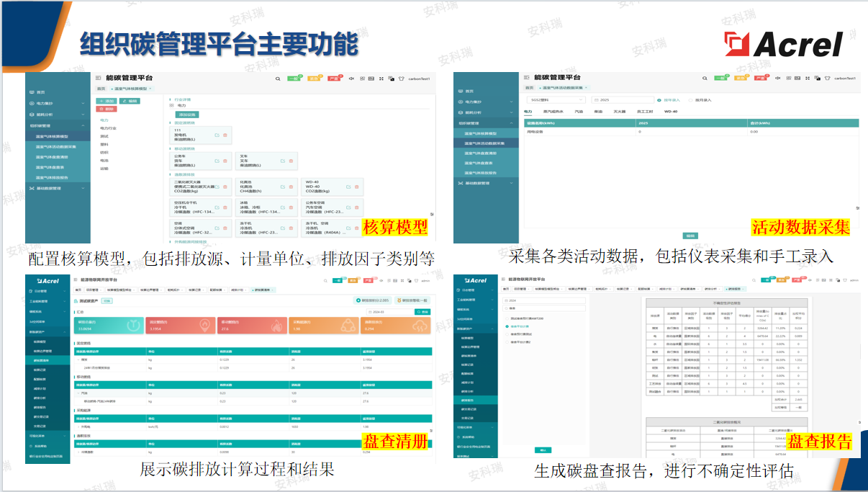Open 首页 tab in the 核算模型 panel tab bar
The height and width of the screenshot is (492, 868).
point(101,89)
